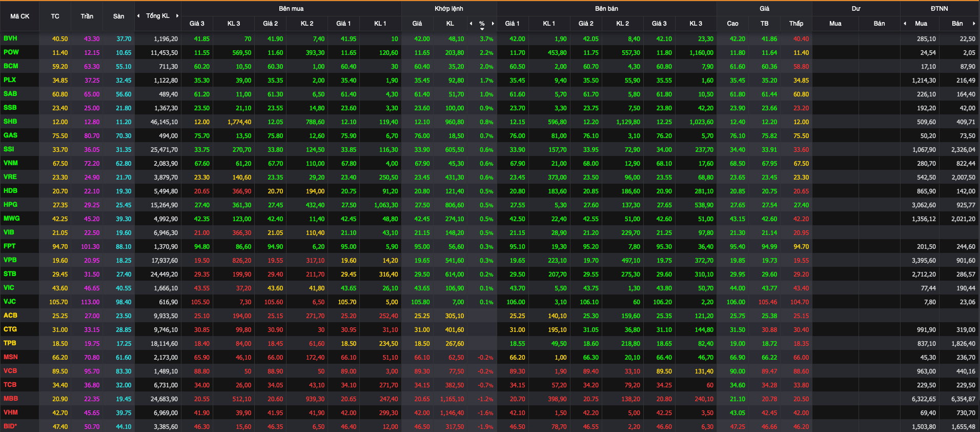Screen dimensions: 980x432
Task: Open stock symbol BID*
Action: pyautogui.click(x=10, y=426)
